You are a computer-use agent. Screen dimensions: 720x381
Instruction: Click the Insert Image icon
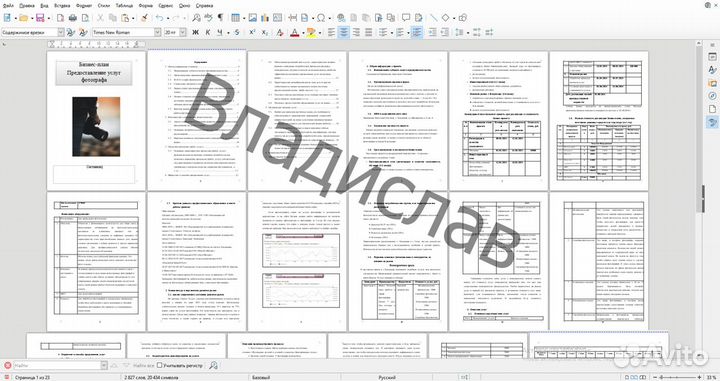pyautogui.click(x=253, y=18)
